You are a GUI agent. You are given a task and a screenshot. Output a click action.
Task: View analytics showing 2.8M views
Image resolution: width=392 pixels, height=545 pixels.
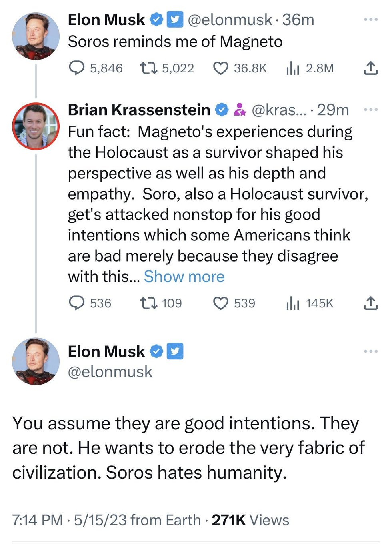pos(293,69)
